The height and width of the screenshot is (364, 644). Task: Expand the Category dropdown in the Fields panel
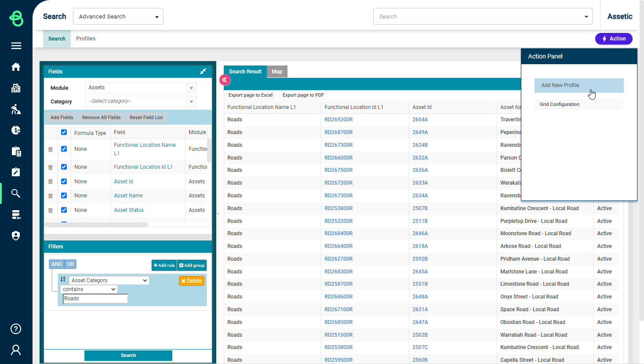pos(141,101)
